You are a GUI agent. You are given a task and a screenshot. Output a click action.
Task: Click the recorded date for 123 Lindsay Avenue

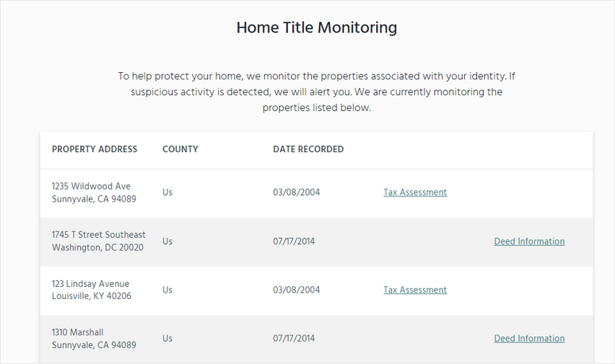coord(297,290)
